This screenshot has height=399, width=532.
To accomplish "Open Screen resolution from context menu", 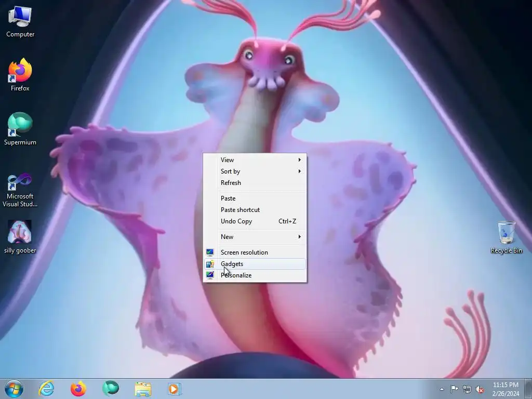I will [x=255, y=252].
